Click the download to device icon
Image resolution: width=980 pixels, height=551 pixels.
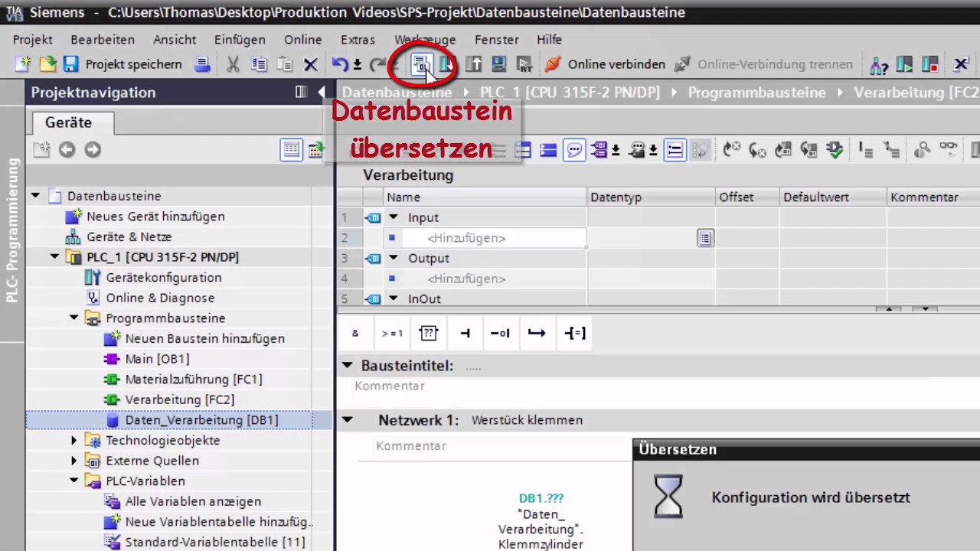447,64
